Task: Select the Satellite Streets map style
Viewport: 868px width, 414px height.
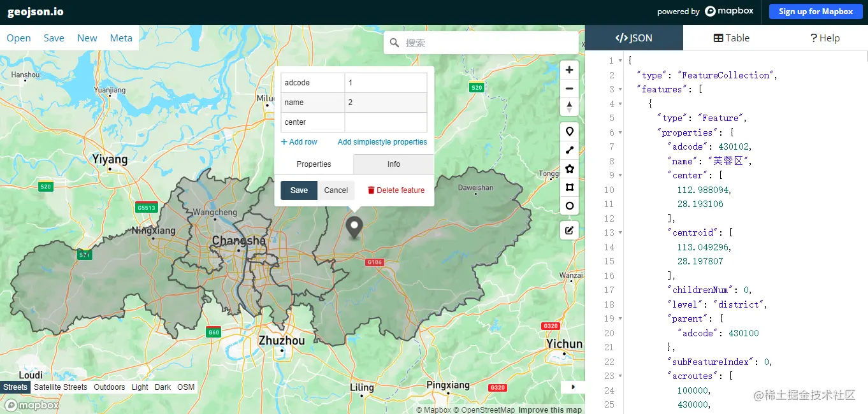Action: [x=61, y=387]
